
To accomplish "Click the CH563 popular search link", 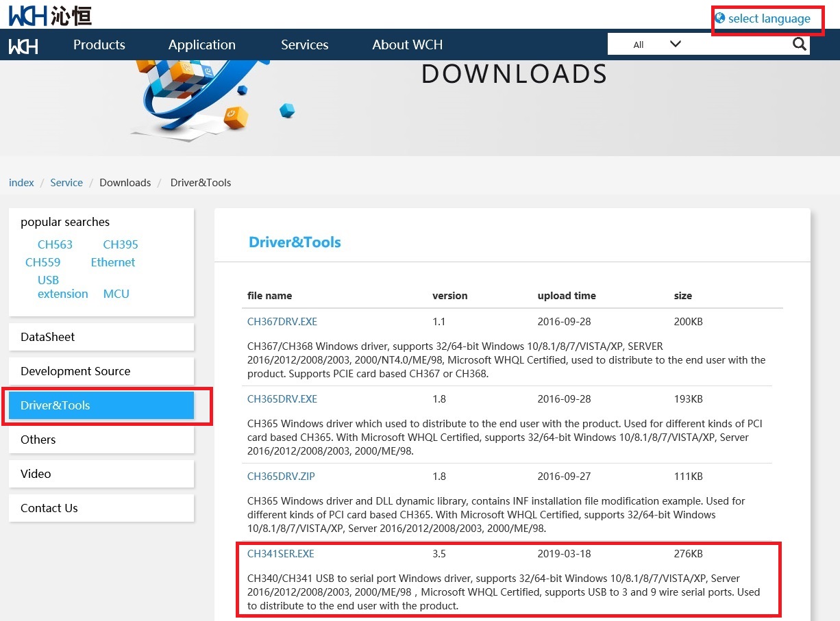I will (x=55, y=244).
